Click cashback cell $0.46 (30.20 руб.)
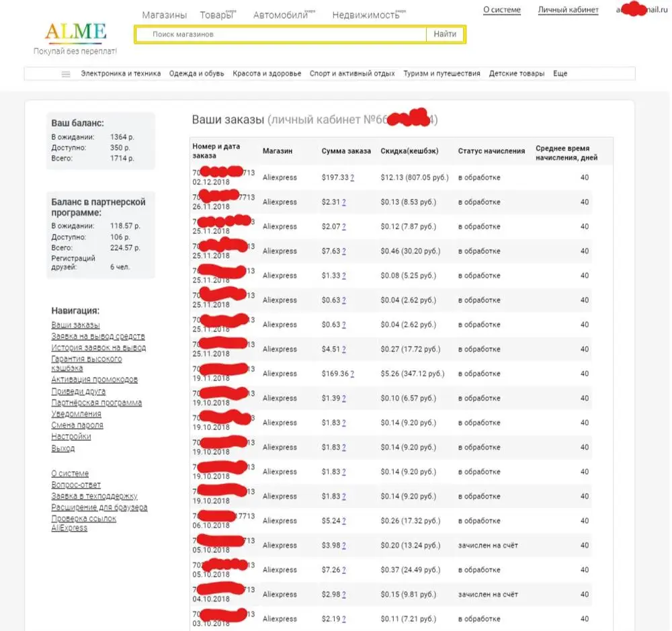The image size is (672, 631). tap(410, 251)
